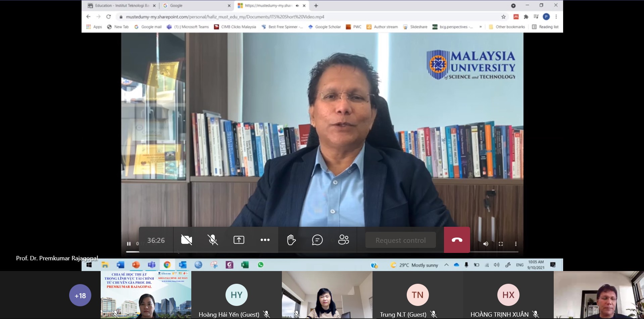644x319 pixels.
Task: Pause the shared video playback
Action: [x=129, y=244]
